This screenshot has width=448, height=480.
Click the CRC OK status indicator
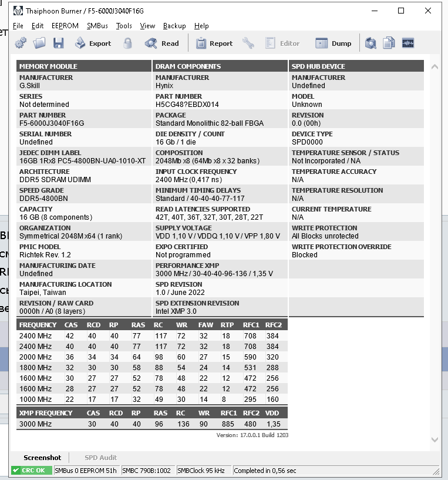coord(31,470)
